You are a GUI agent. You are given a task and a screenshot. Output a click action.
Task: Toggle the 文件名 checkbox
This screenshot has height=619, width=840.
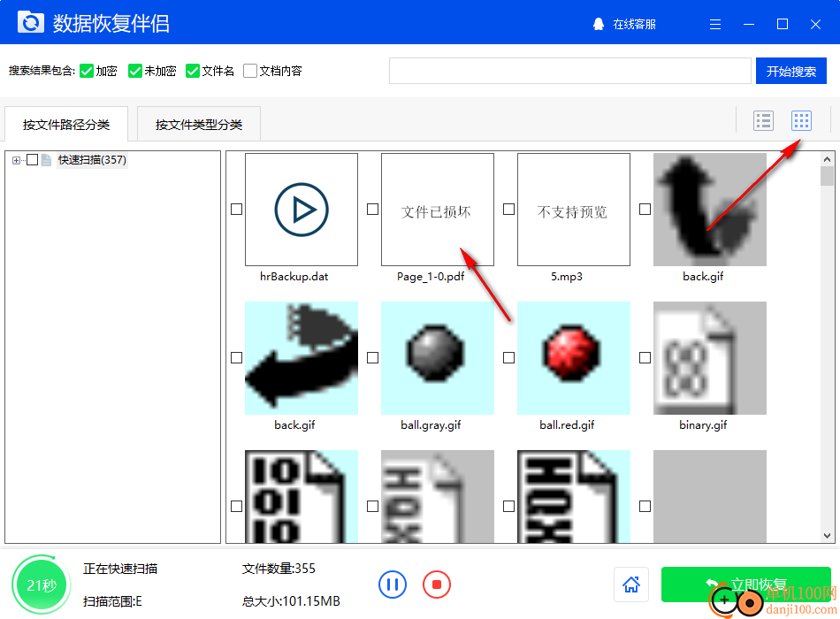pos(193,71)
